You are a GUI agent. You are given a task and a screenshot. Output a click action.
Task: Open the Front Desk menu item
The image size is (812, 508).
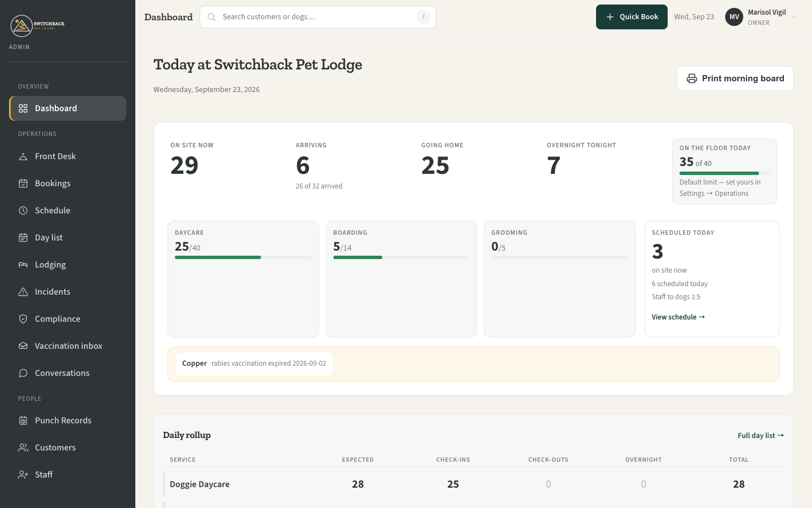[68, 156]
